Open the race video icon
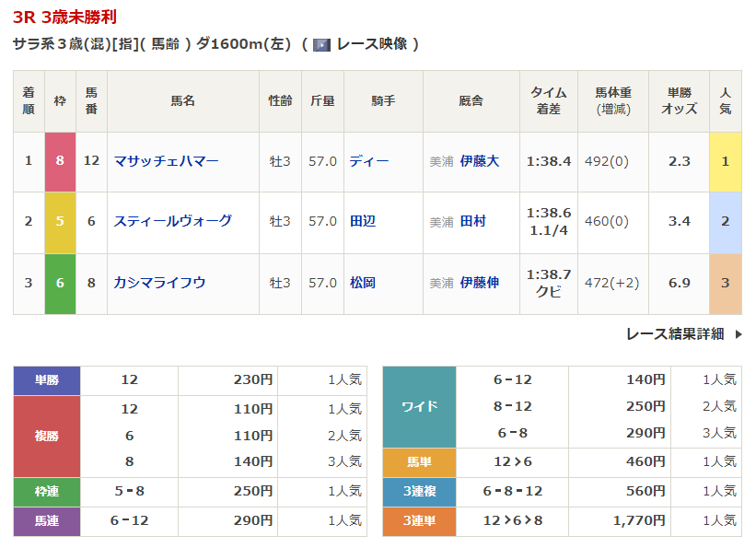The height and width of the screenshot is (548, 756). coord(321,45)
